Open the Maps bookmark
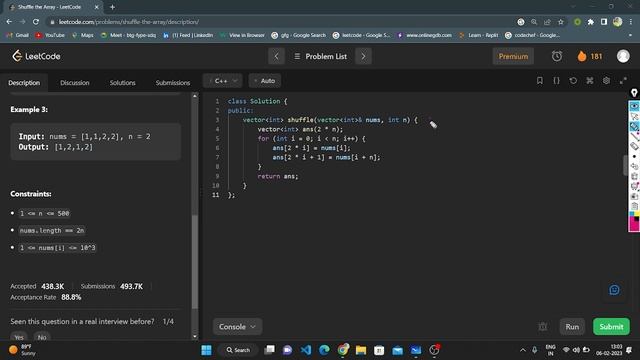 point(82,35)
